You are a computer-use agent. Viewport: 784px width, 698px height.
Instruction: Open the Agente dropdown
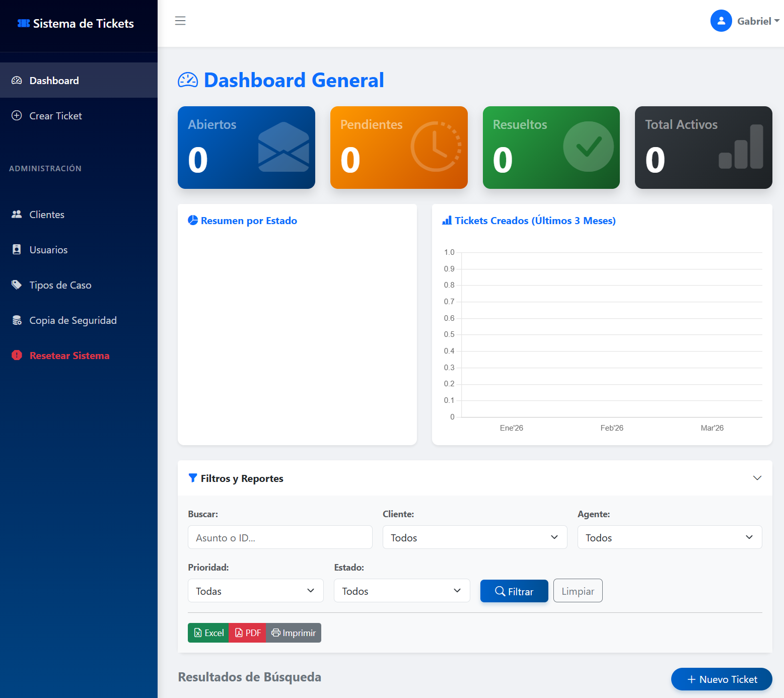point(669,537)
